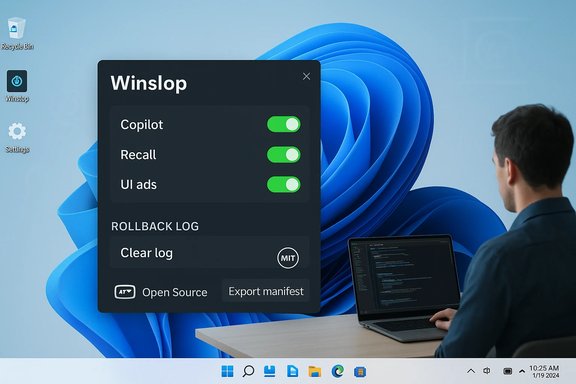Click the battery tray icon
576x384 pixels.
tap(508, 371)
